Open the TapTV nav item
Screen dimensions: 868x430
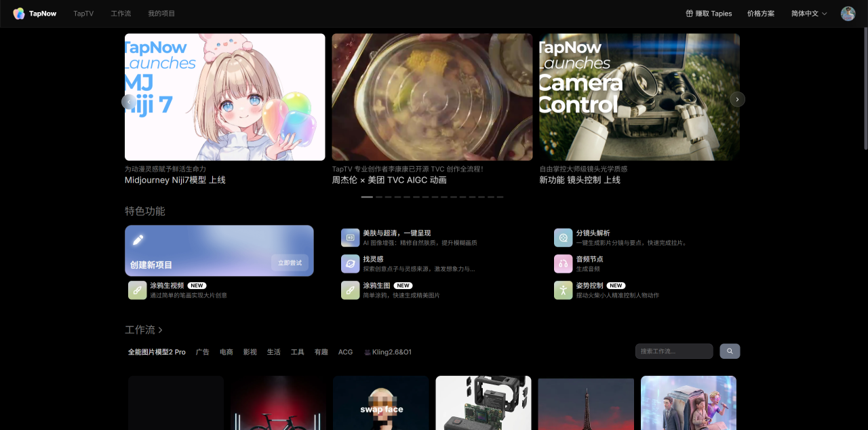pos(83,14)
